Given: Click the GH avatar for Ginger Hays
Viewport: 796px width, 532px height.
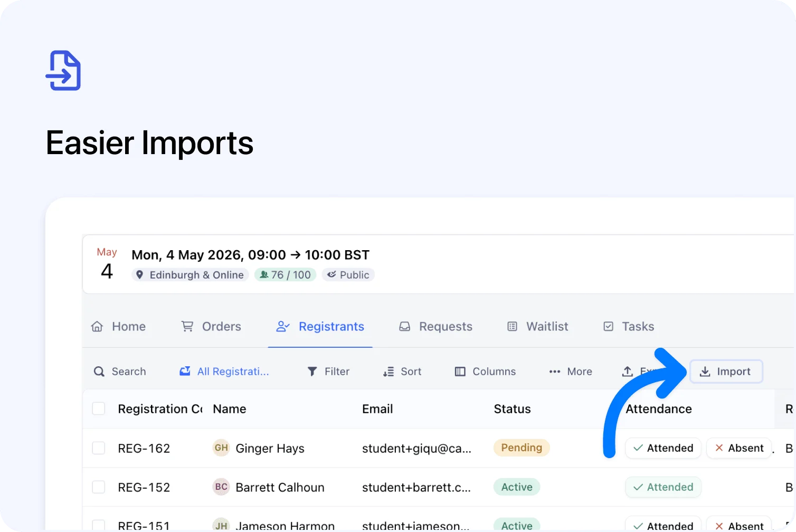Looking at the screenshot, I should (x=221, y=448).
